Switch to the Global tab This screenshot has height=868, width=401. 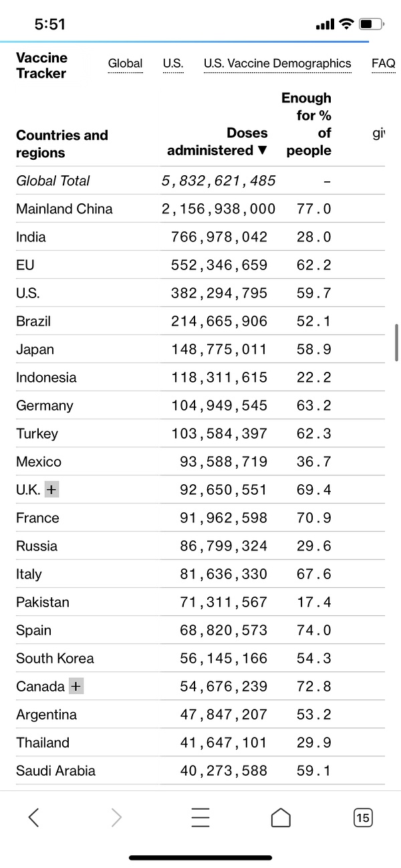(x=125, y=64)
